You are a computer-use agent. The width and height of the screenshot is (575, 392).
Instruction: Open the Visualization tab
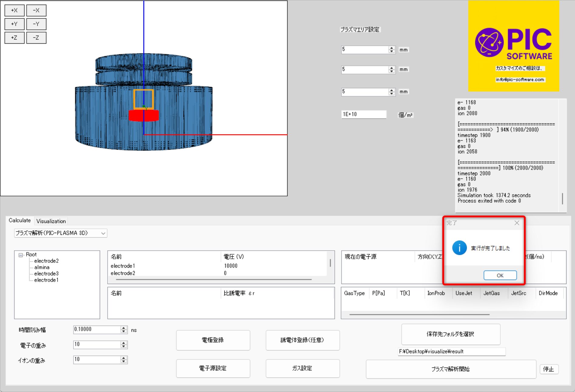point(51,221)
